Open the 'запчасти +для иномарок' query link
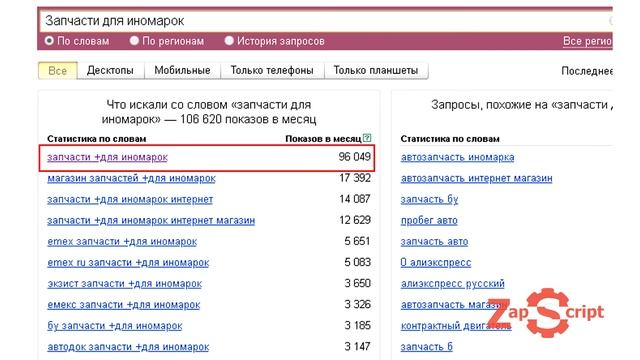This screenshot has width=640, height=360. click(x=107, y=157)
